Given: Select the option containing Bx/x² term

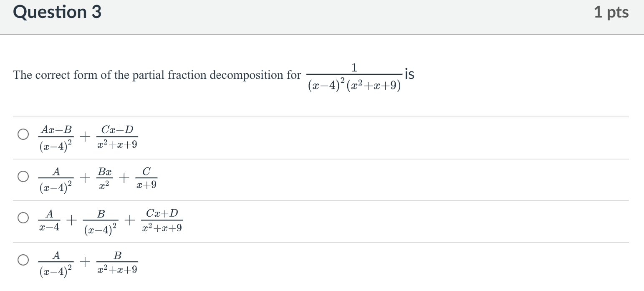Looking at the screenshot, I should (x=23, y=176).
